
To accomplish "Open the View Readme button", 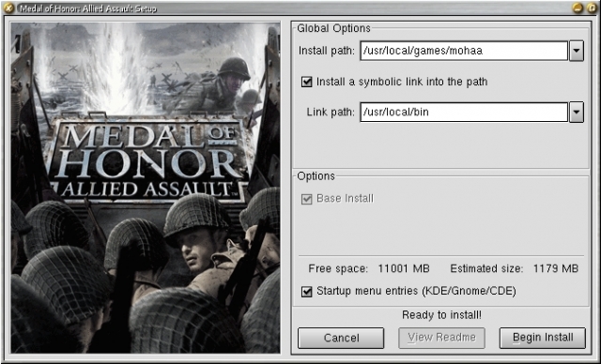I will (441, 338).
